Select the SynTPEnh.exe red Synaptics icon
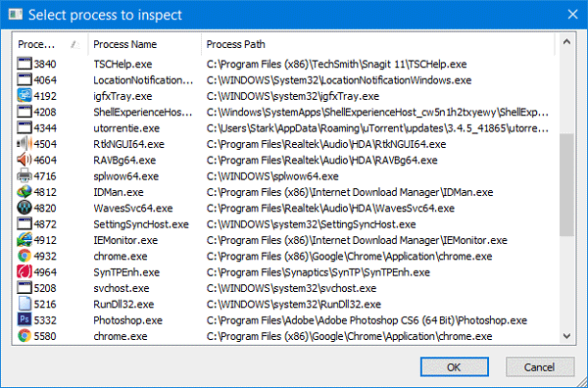 click(x=24, y=271)
